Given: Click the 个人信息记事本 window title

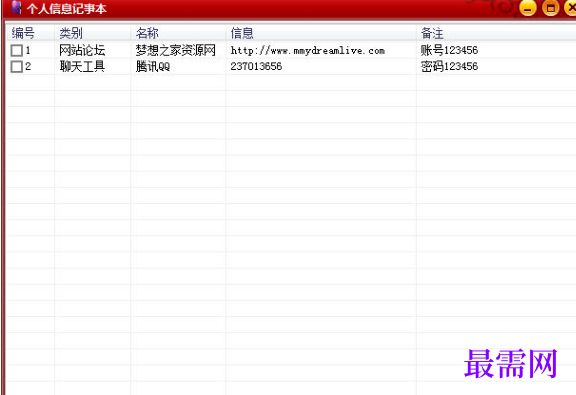Looking at the screenshot, I should (66, 8).
